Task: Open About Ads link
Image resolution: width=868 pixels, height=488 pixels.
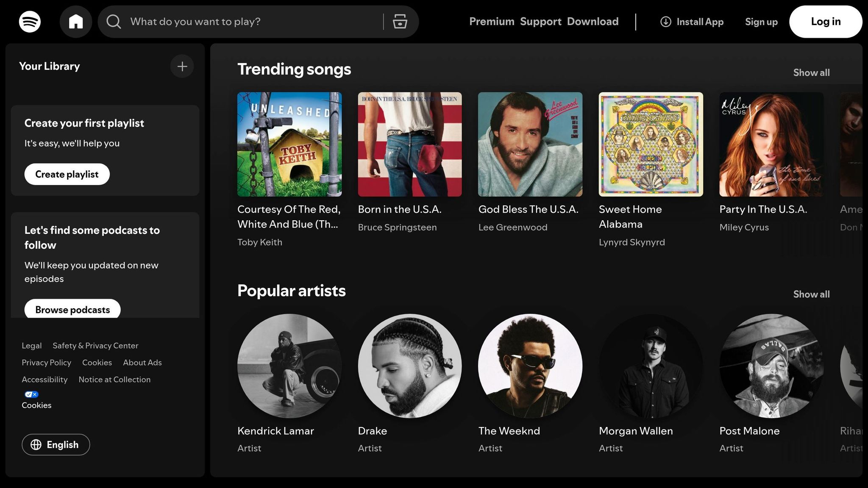Action: [142, 363]
